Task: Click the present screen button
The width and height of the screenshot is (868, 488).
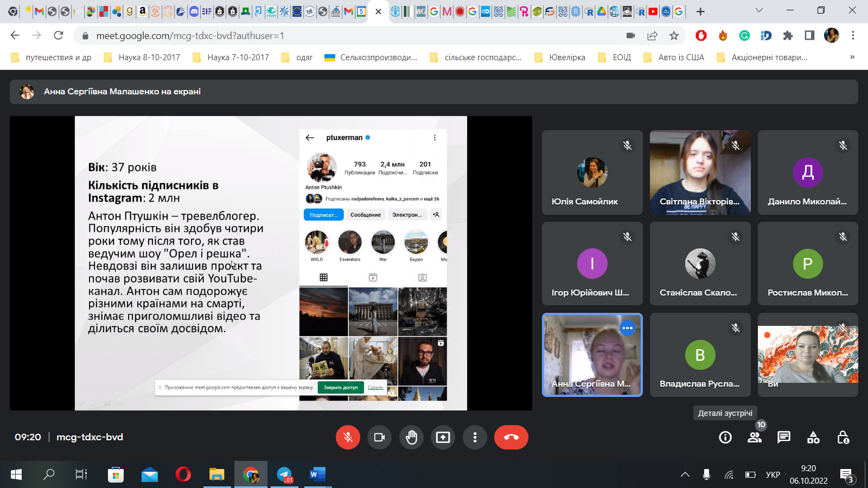Action: pyautogui.click(x=443, y=437)
